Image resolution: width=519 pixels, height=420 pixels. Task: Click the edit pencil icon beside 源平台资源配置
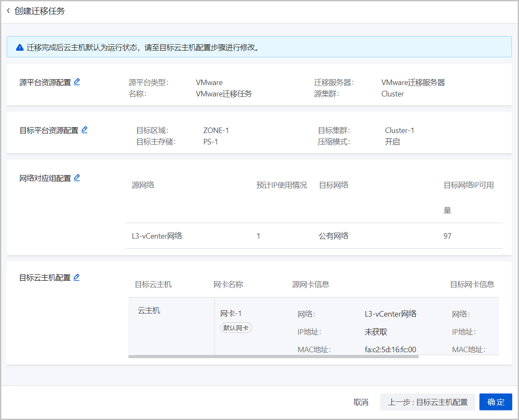pos(77,82)
